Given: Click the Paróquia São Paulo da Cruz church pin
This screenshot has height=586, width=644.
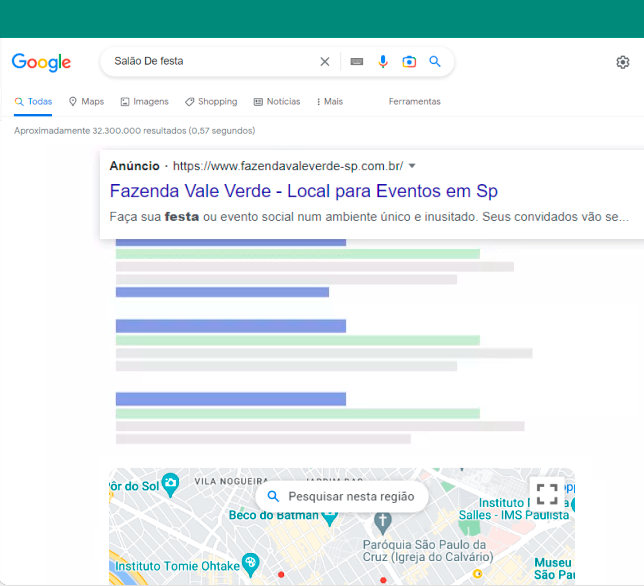Looking at the screenshot, I should point(382,522).
